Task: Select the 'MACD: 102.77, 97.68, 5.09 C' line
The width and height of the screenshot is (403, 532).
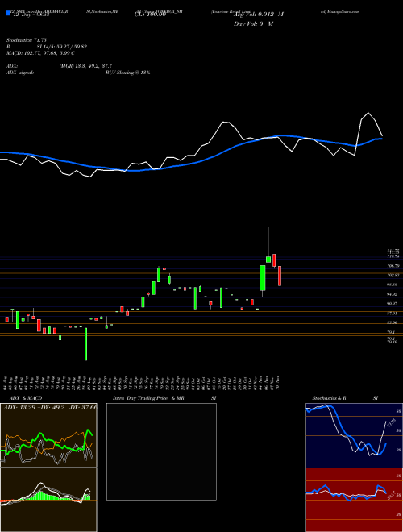Action: coord(40,53)
